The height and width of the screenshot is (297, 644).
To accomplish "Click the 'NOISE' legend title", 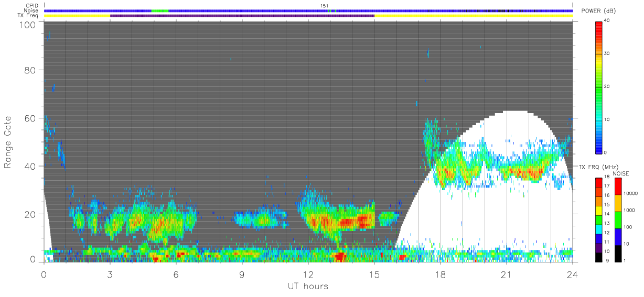I will point(620,173).
